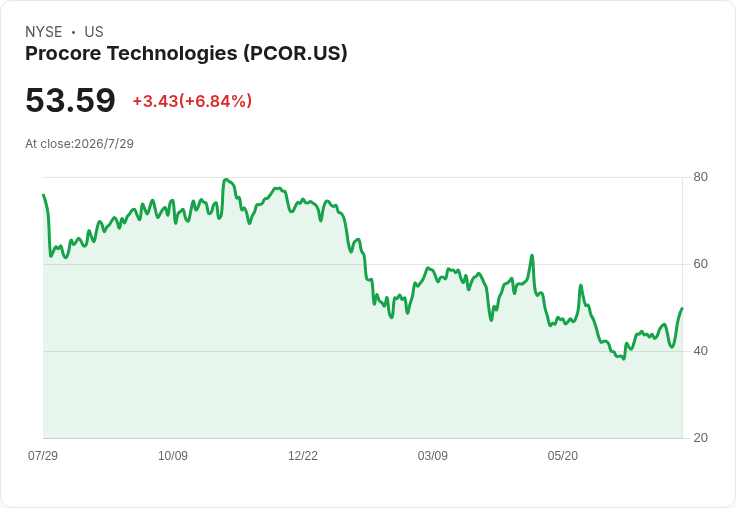Click the chart's lowest point below 40

[623, 359]
